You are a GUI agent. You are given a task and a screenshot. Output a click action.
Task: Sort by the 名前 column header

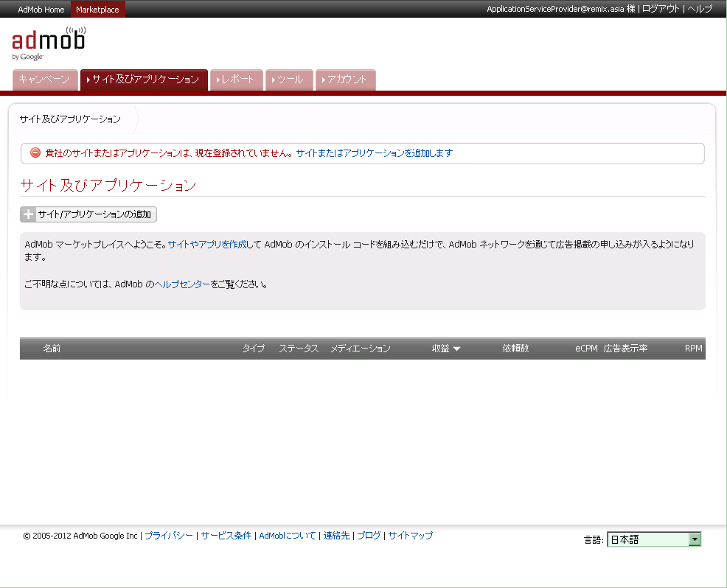tap(52, 349)
